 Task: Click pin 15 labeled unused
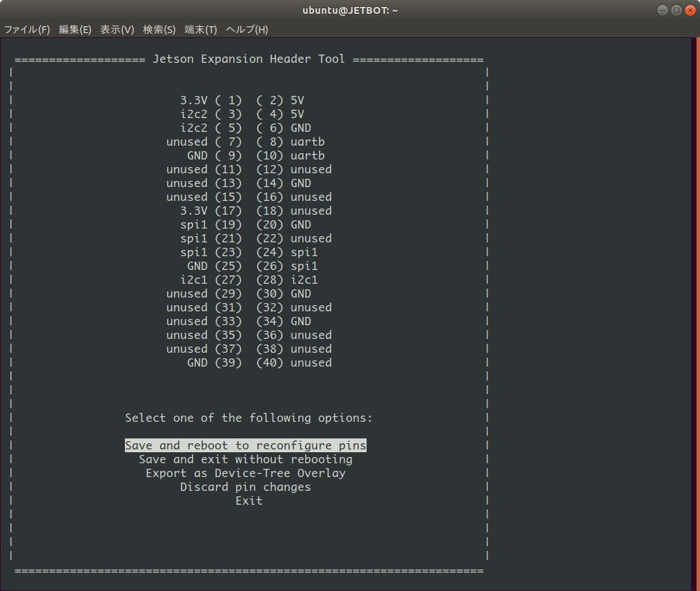(x=204, y=197)
